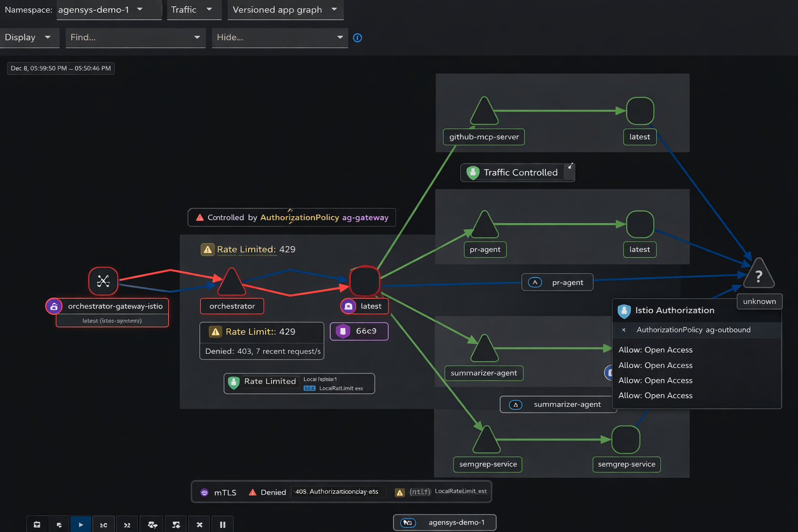The height and width of the screenshot is (532, 798).
Task: Collapse the AuthorizationPolicy ag-outbound entry
Action: [623, 330]
